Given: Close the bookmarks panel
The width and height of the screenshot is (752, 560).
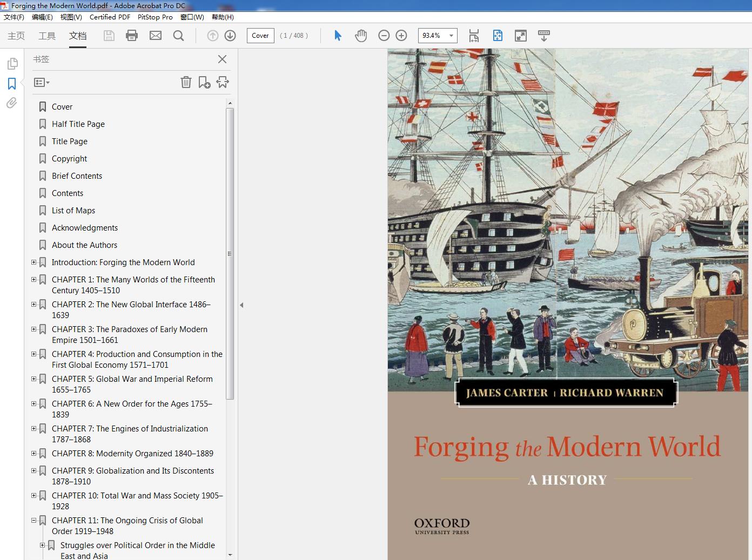Looking at the screenshot, I should pyautogui.click(x=222, y=59).
